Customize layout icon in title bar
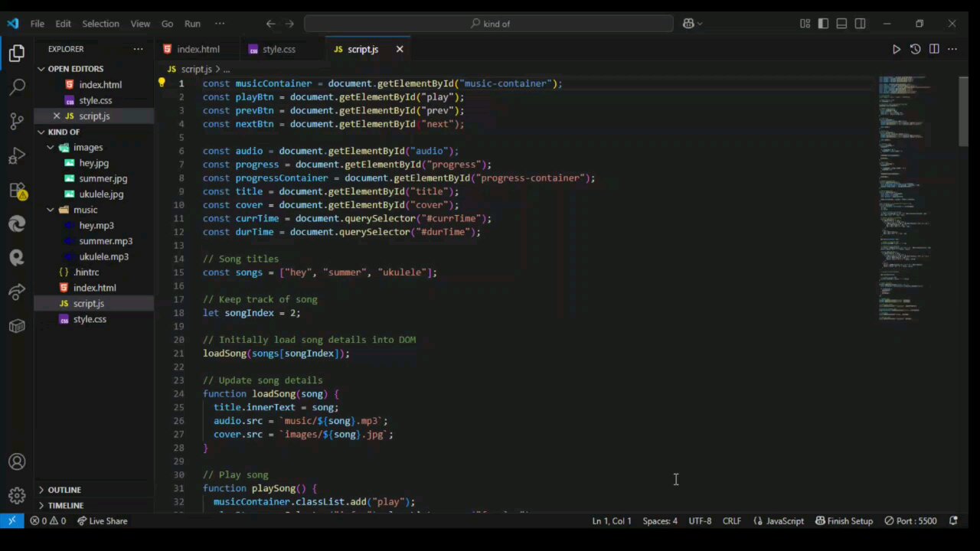The width and height of the screenshot is (980, 551). point(805,24)
